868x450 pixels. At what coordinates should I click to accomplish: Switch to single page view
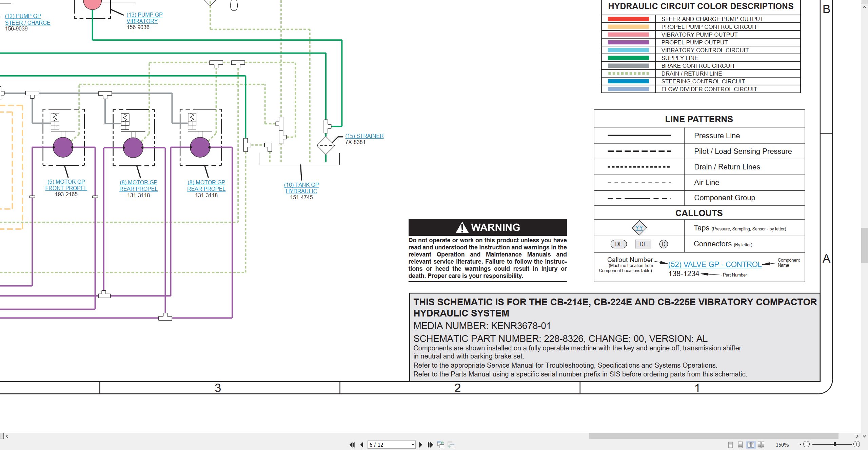tap(730, 445)
